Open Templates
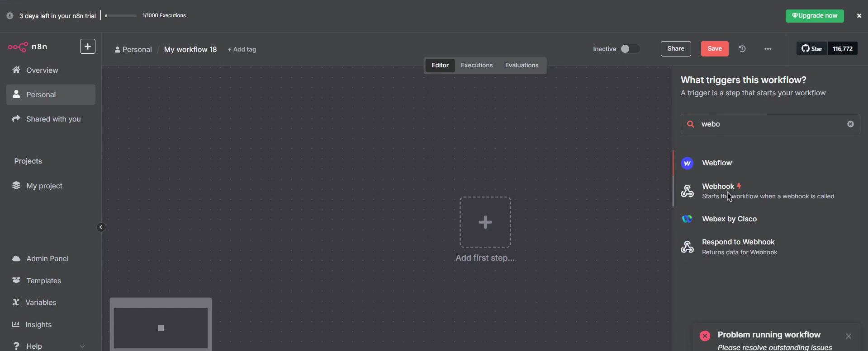 pos(51,281)
